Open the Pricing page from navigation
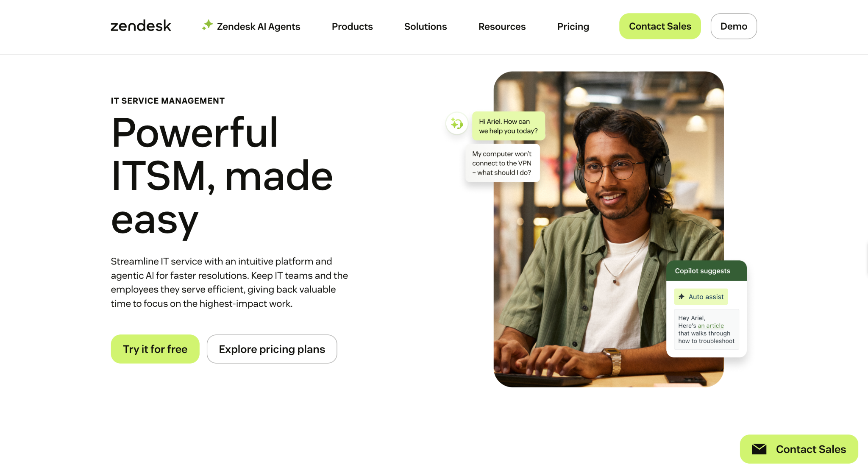Viewport: 868px width, 473px height. (x=573, y=26)
